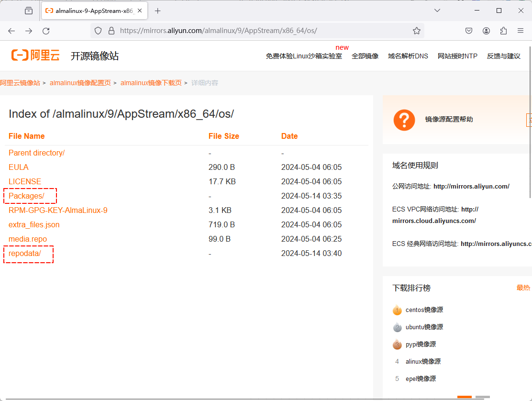The height and width of the screenshot is (401, 532).
Task: Bookmark this page with the star icon
Action: click(417, 31)
